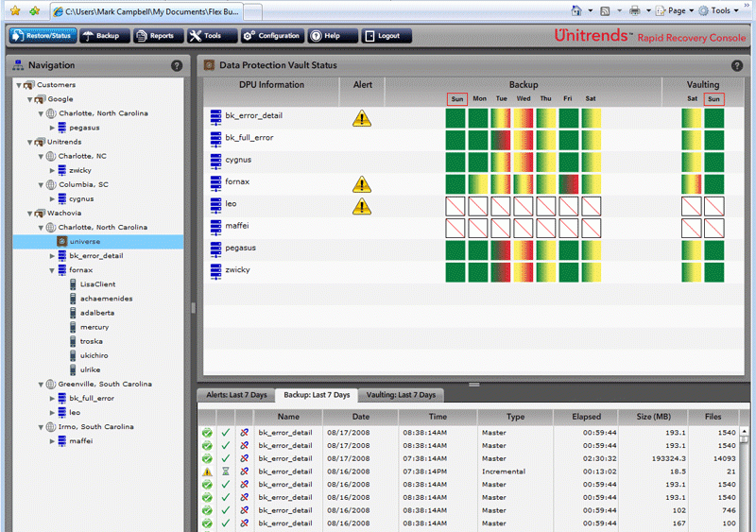Collapse the Unitrends customer node
This screenshot has height=532, width=756.
pos(29,143)
